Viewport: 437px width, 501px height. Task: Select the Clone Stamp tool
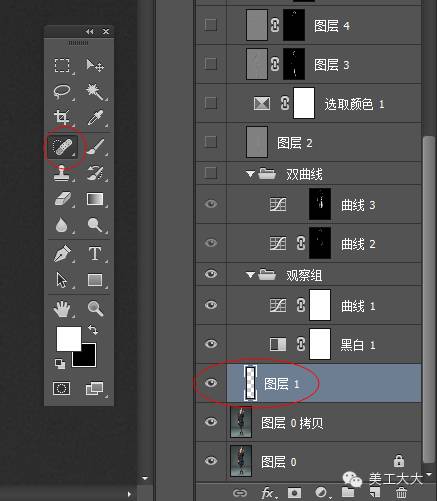pyautogui.click(x=61, y=173)
